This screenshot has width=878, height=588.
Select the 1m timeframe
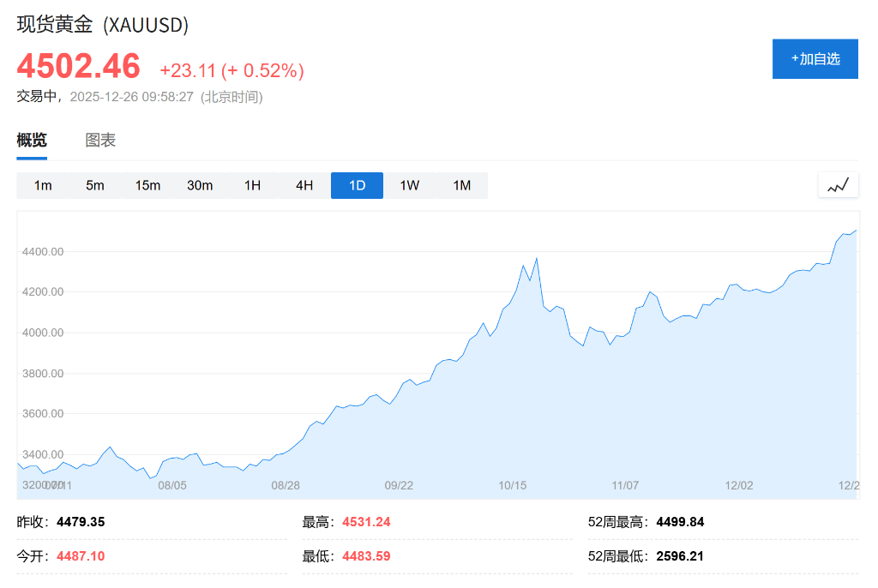(43, 186)
